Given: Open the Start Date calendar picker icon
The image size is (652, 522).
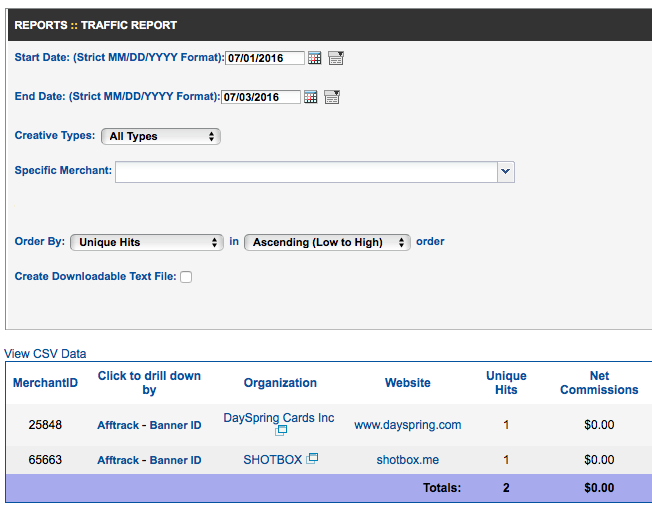Looking at the screenshot, I should click(315, 58).
